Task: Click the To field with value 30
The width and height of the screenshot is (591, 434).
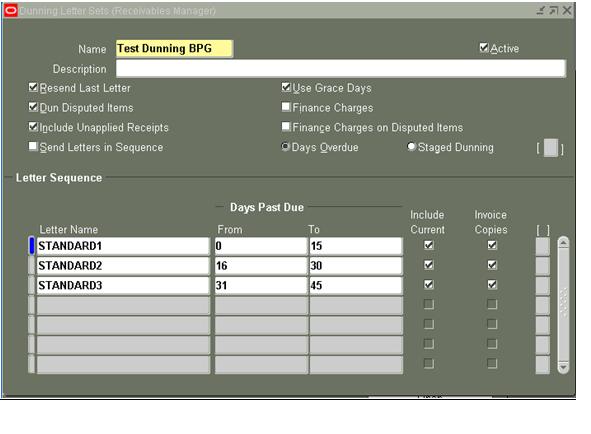Action: tap(356, 266)
